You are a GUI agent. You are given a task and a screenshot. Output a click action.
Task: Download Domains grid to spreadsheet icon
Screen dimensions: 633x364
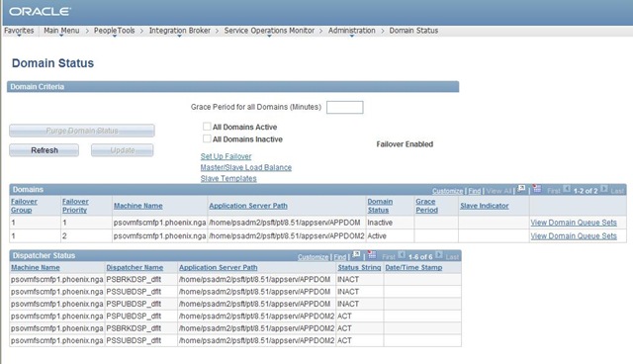(536, 189)
